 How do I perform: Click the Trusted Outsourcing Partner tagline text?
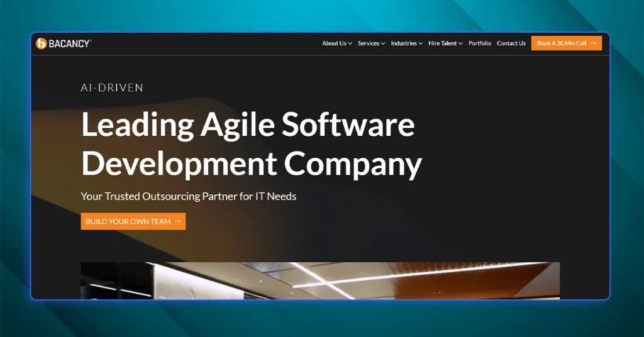click(188, 196)
